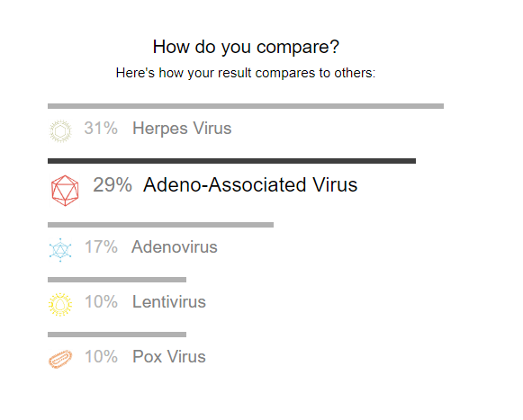Click the Lentivirus gray progress bar
The width and height of the screenshot is (523, 420).
point(117,280)
